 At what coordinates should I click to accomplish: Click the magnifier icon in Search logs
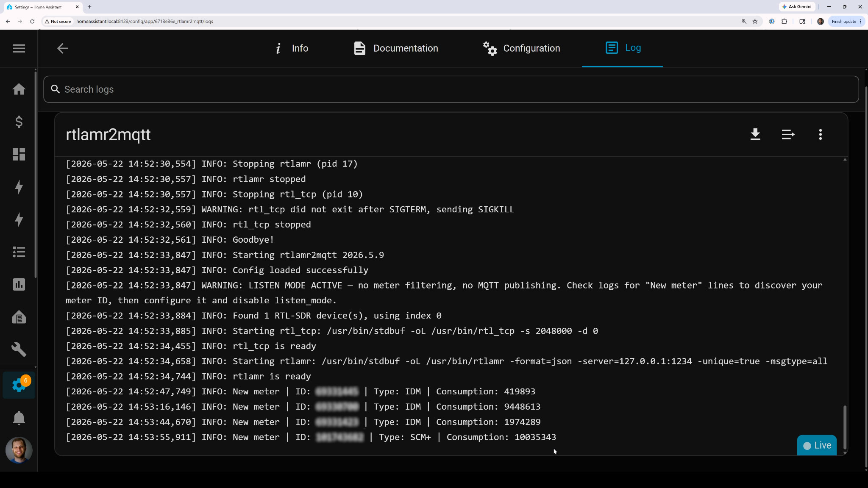click(x=55, y=89)
